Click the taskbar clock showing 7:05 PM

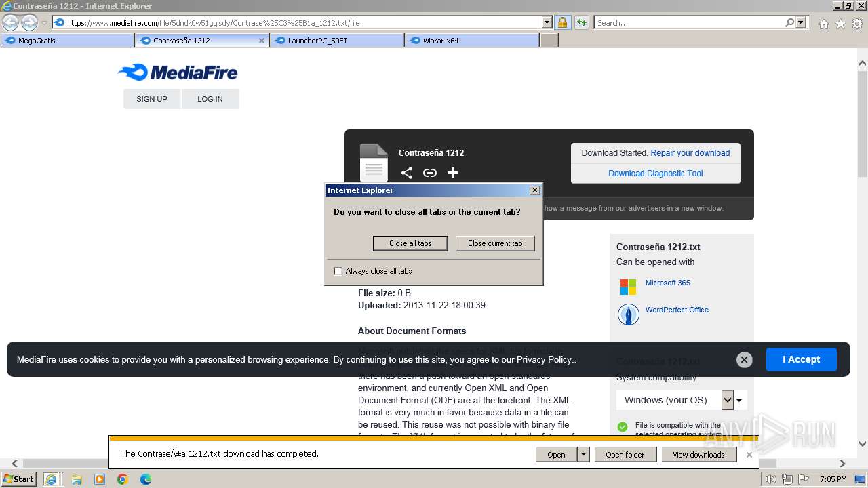tap(833, 479)
